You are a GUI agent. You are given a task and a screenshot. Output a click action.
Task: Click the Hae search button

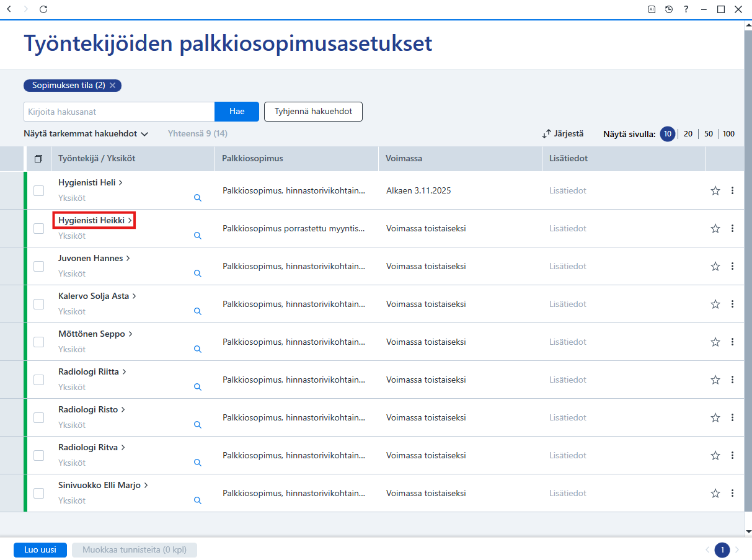click(x=237, y=112)
